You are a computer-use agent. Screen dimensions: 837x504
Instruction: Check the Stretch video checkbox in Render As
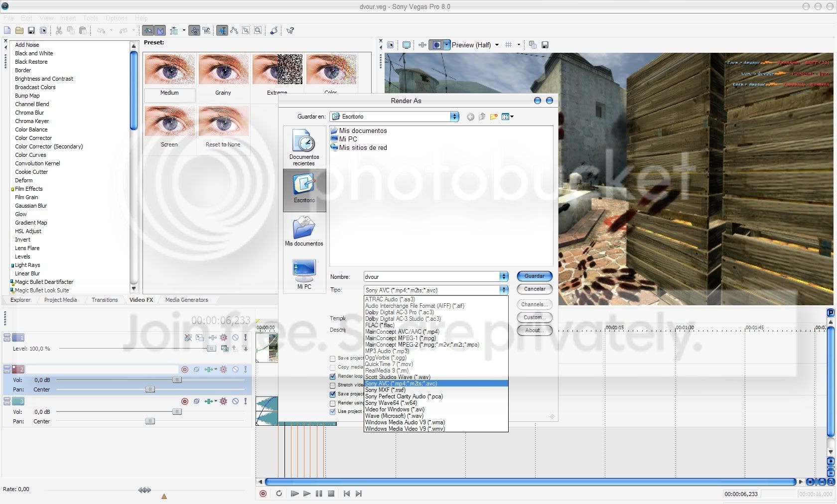[332, 385]
